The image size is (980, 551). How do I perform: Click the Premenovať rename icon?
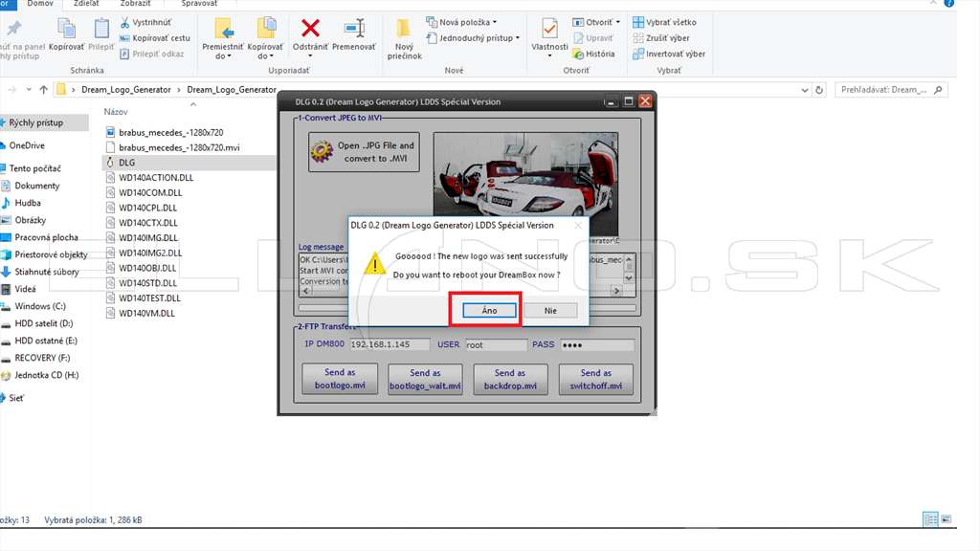[x=354, y=28]
